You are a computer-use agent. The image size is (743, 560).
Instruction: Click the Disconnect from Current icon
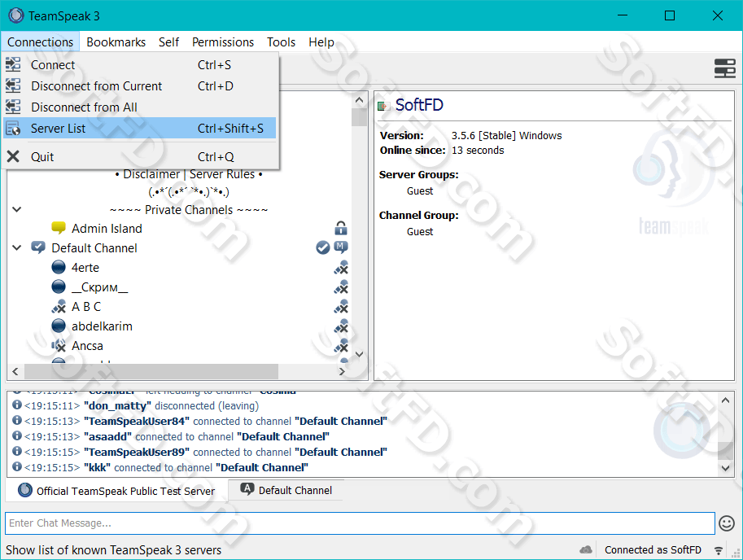pyautogui.click(x=13, y=85)
